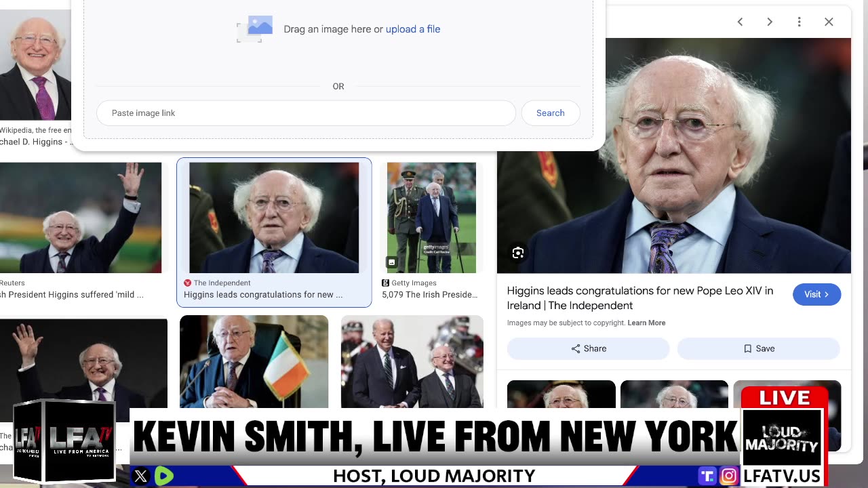Open the Reuters thumbnail of Higgins waving
The width and height of the screenshot is (868, 488).
[81, 218]
